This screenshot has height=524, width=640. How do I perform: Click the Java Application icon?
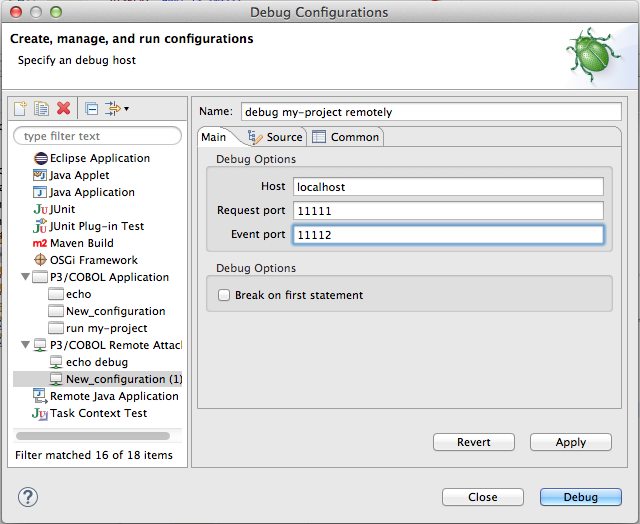tap(40, 192)
